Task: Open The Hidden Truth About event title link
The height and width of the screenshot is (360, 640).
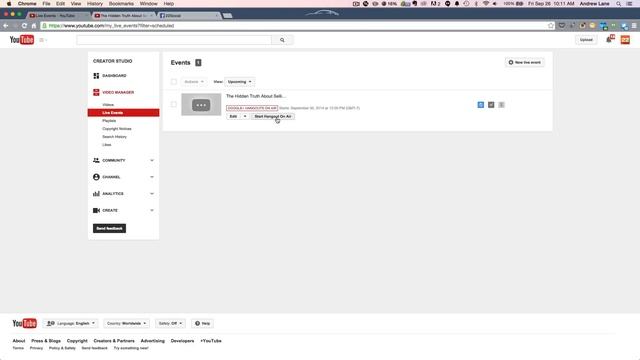Action: click(x=256, y=96)
